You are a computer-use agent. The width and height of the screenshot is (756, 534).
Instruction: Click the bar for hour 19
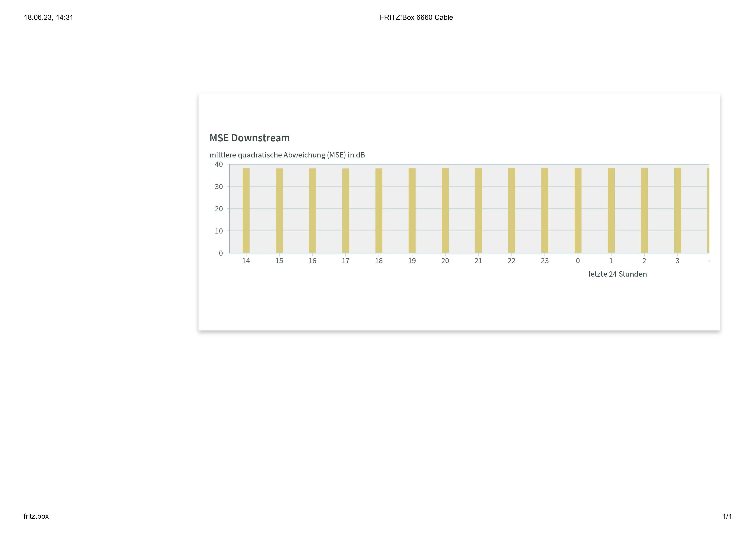[x=412, y=211]
